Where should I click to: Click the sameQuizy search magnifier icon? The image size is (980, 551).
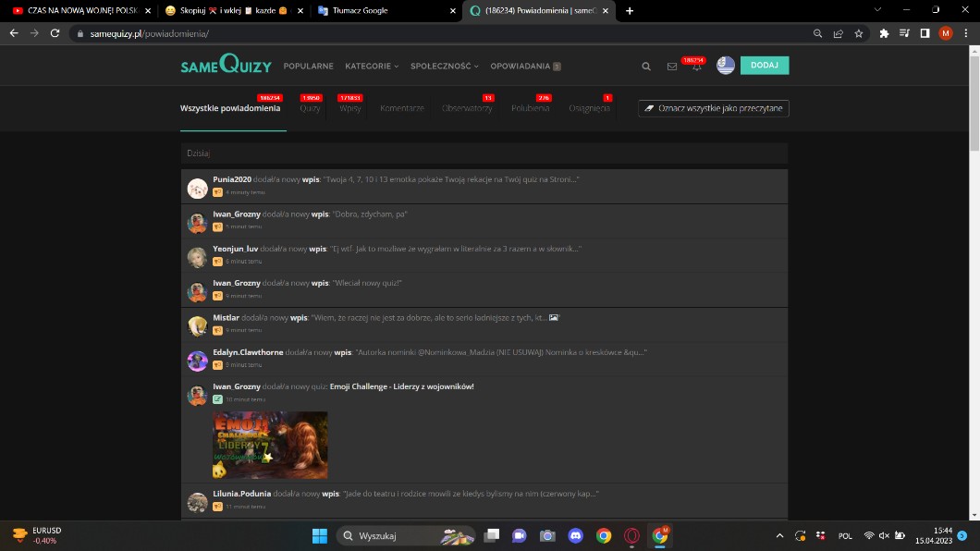pyautogui.click(x=646, y=67)
